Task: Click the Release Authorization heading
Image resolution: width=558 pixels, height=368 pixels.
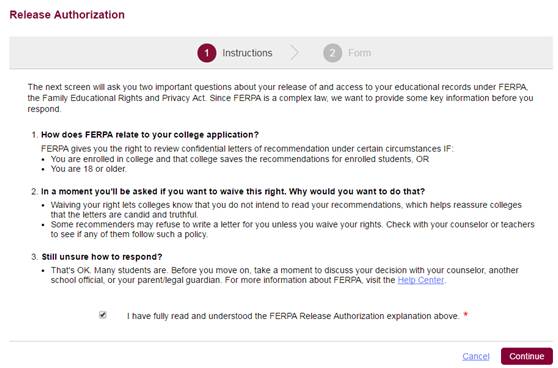Action: click(67, 15)
